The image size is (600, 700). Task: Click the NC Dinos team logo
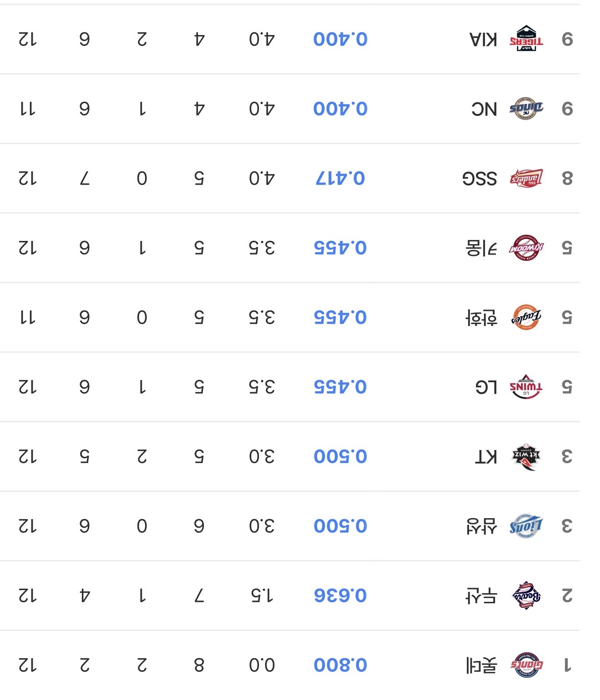(526, 109)
